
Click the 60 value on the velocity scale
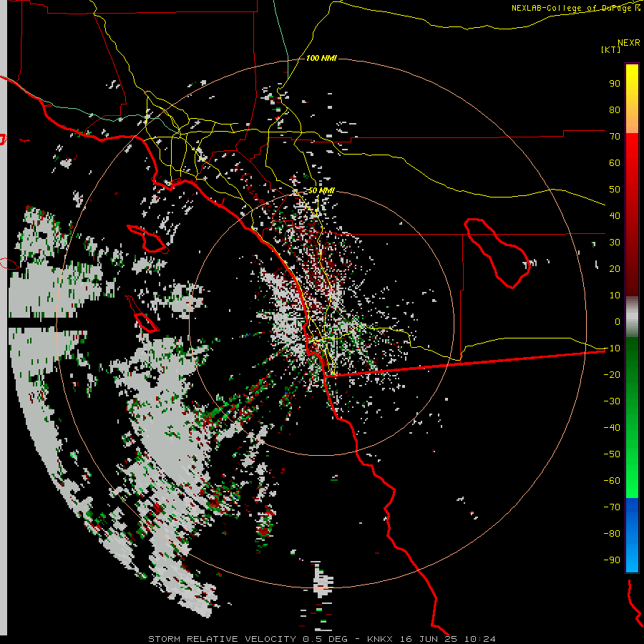point(615,162)
